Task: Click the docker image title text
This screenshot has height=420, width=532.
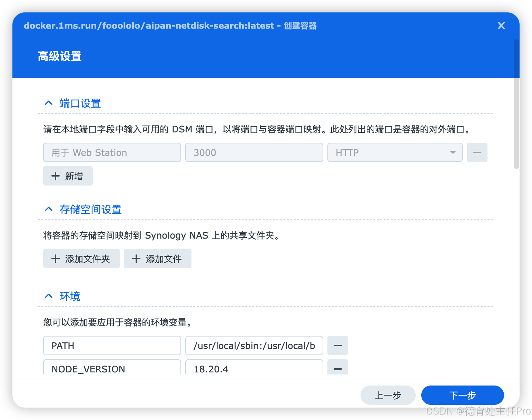Action: point(170,26)
